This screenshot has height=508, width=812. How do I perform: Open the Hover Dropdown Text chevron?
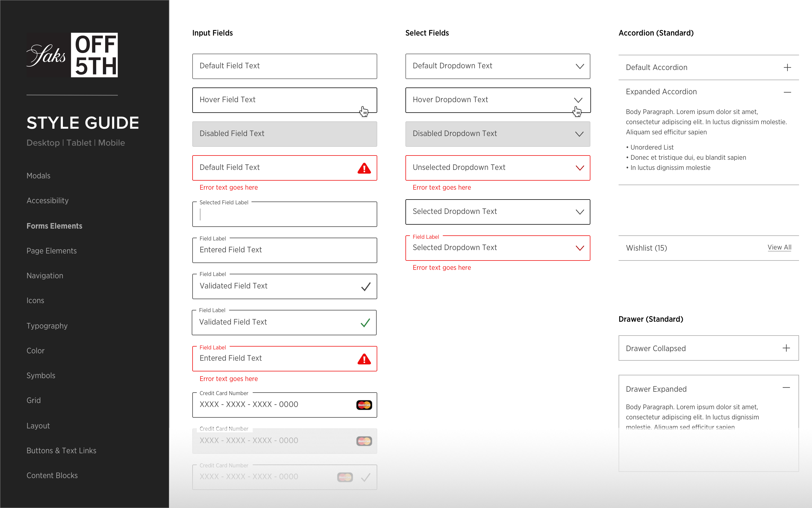tap(578, 100)
